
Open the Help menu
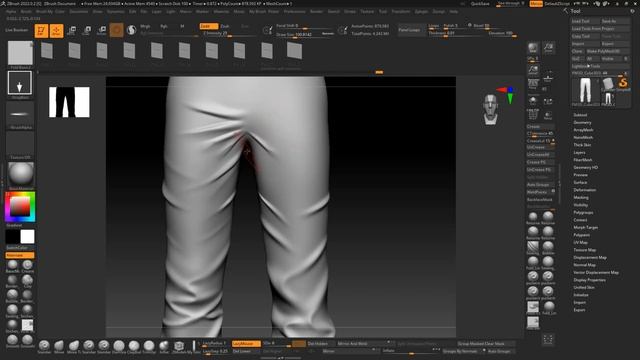point(453,11)
